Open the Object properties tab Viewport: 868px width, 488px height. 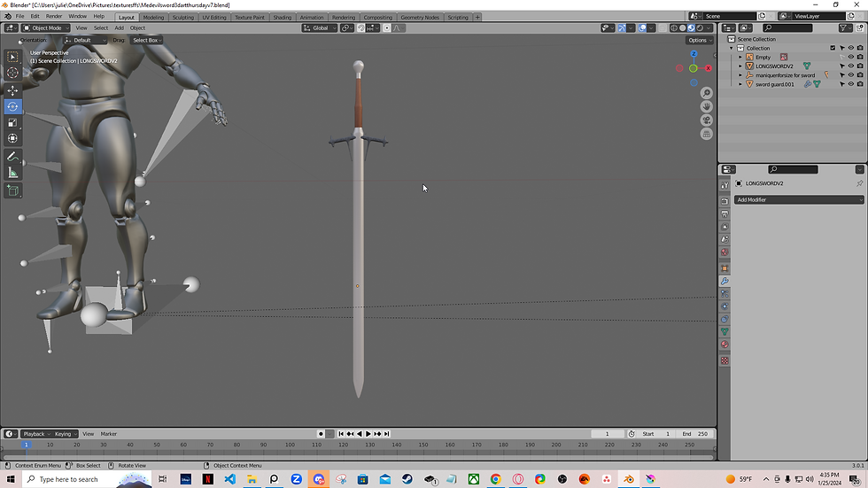click(725, 268)
